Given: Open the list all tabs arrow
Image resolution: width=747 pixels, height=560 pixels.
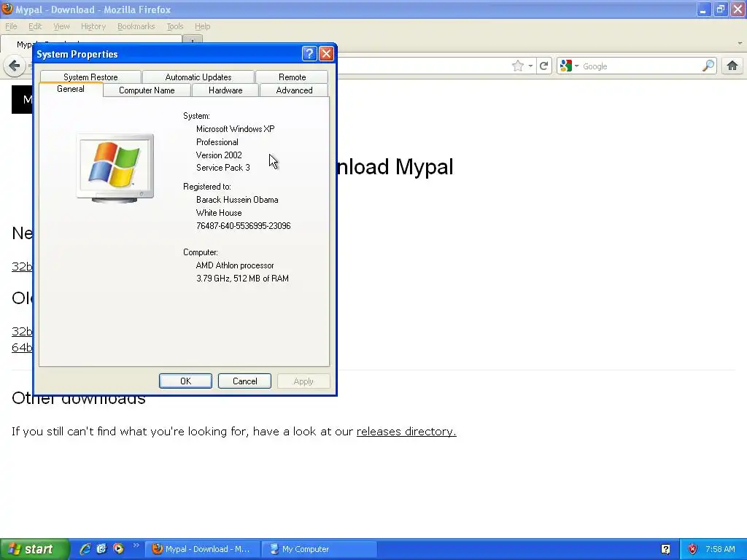Looking at the screenshot, I should [x=740, y=43].
